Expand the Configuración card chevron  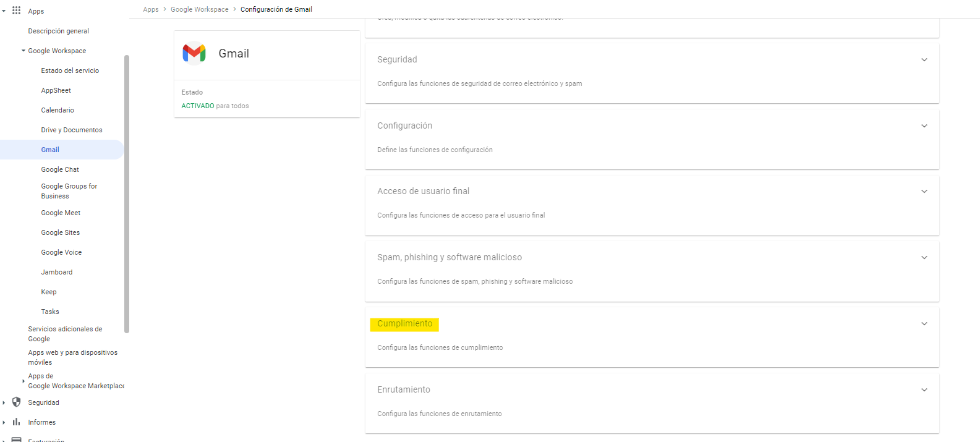point(924,126)
